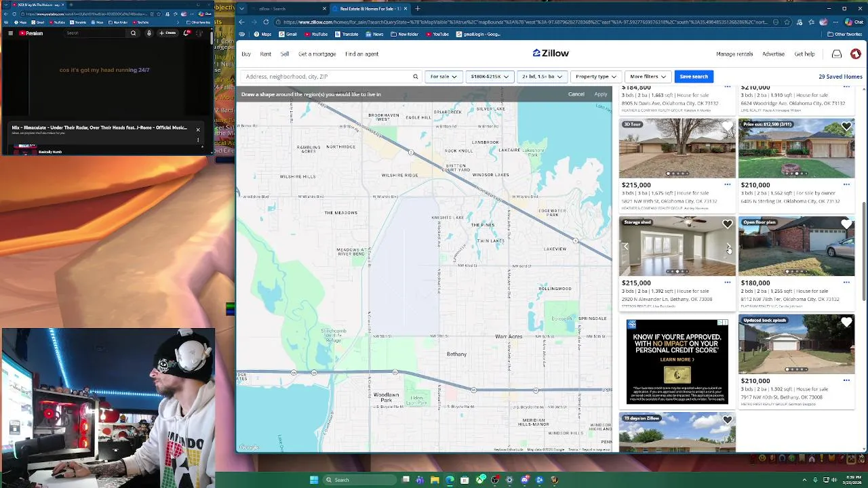Open the Zillow profile avatar
Viewport: 868px width, 488px height.
coord(856,54)
